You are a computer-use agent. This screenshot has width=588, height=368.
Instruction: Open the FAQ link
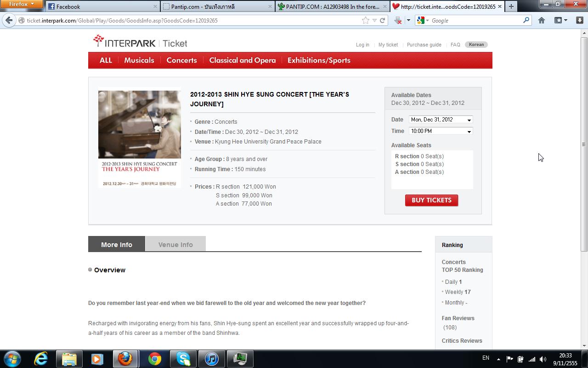(455, 45)
